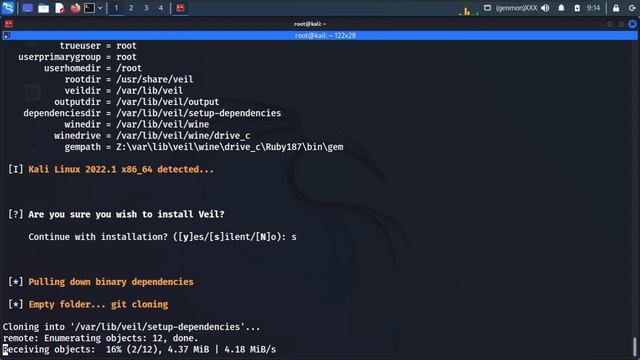
Task: Switch to workspace 1
Action: (116, 8)
